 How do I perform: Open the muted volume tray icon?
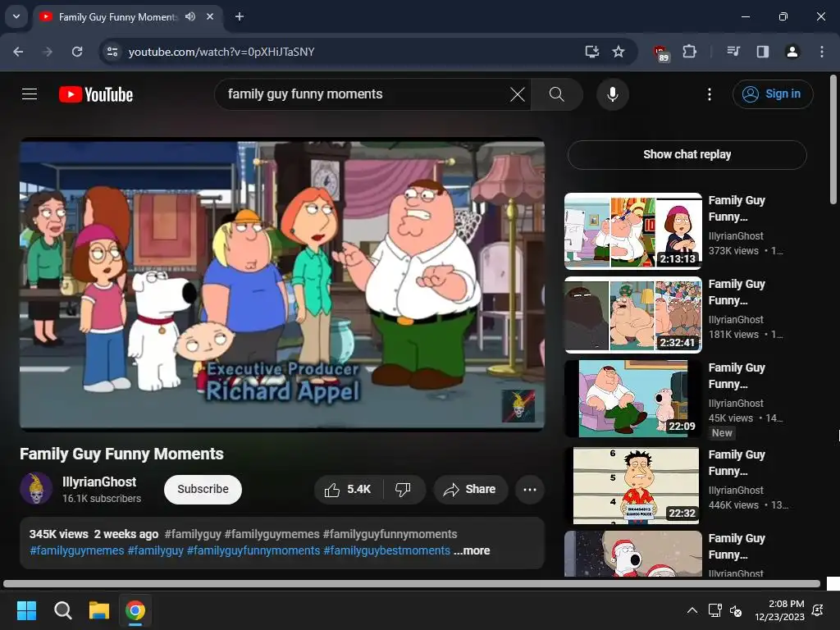point(736,610)
